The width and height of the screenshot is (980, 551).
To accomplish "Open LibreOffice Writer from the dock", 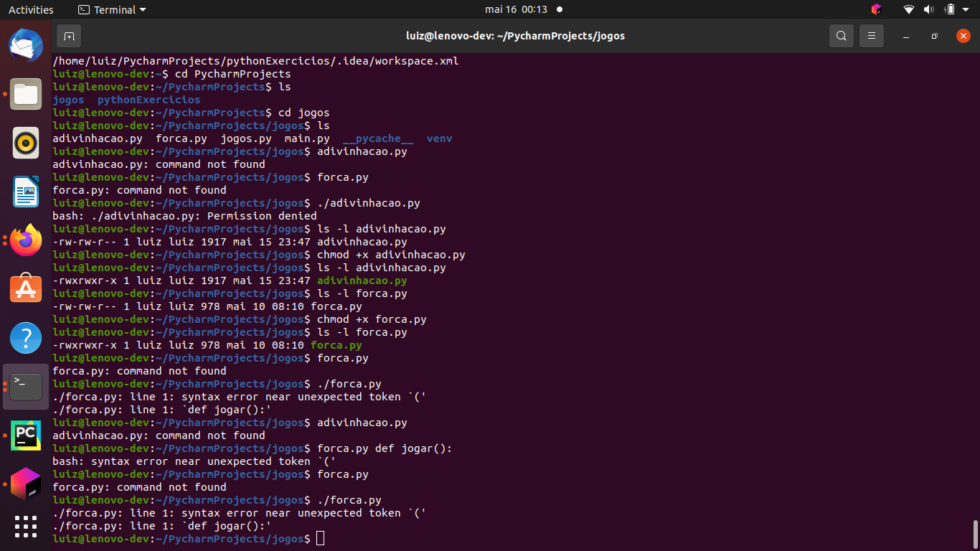I will (26, 192).
